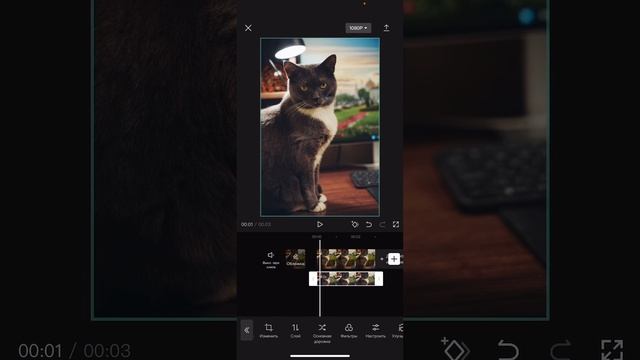Close the editor with the X icon

click(x=248, y=28)
